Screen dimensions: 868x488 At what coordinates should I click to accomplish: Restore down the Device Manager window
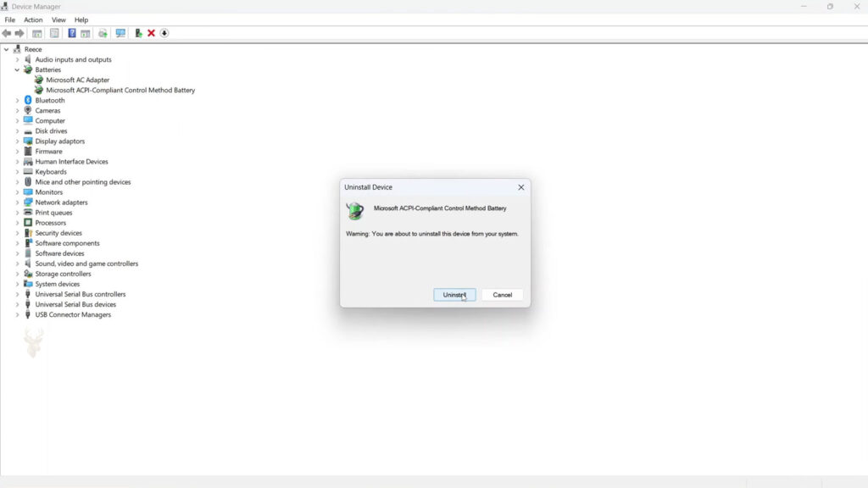pyautogui.click(x=830, y=7)
